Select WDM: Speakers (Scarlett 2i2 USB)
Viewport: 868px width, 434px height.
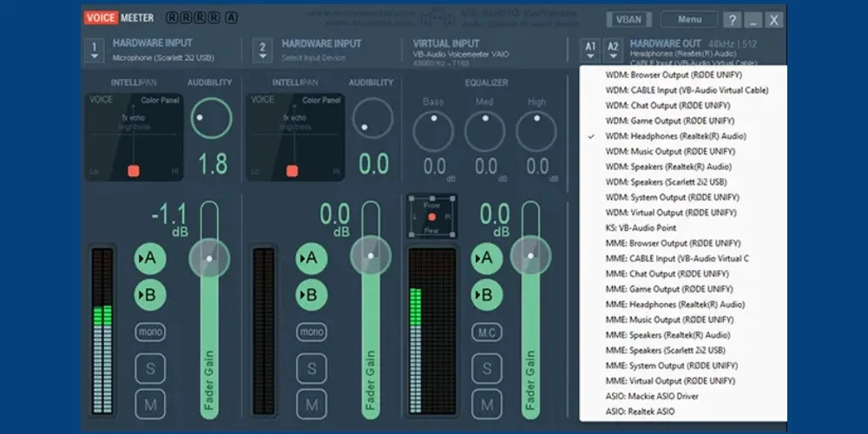[666, 182]
